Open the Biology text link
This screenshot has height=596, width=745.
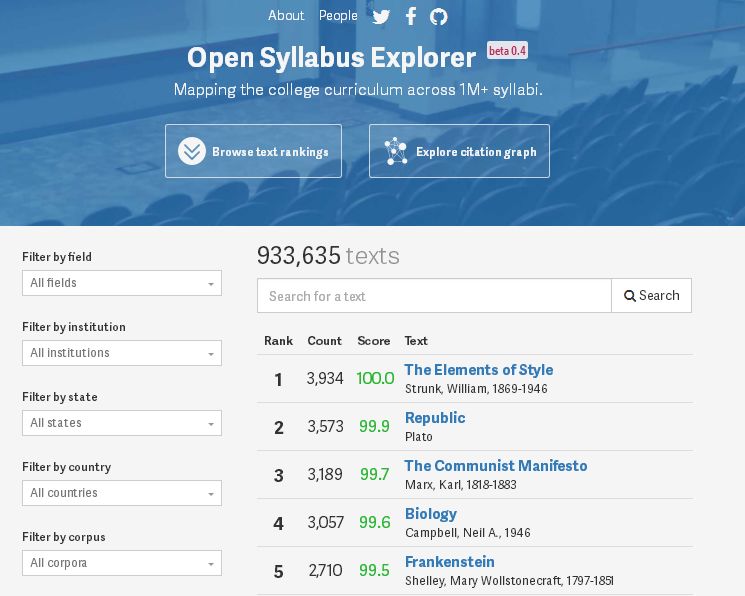point(431,514)
